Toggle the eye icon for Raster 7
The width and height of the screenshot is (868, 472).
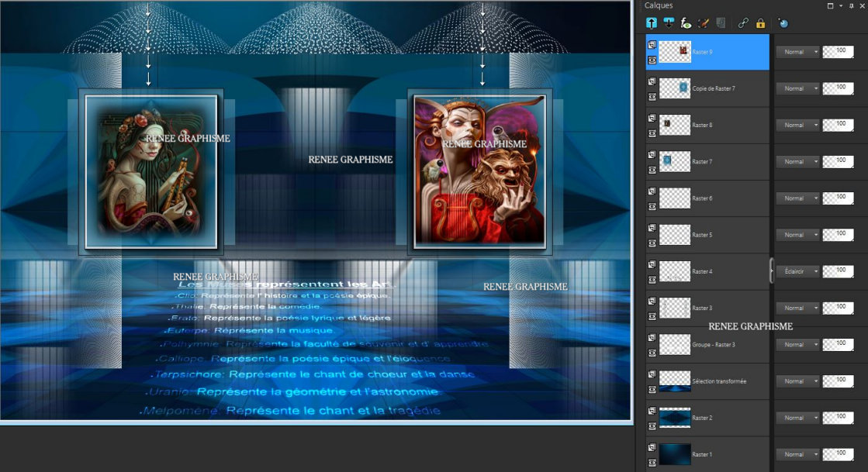(x=652, y=170)
